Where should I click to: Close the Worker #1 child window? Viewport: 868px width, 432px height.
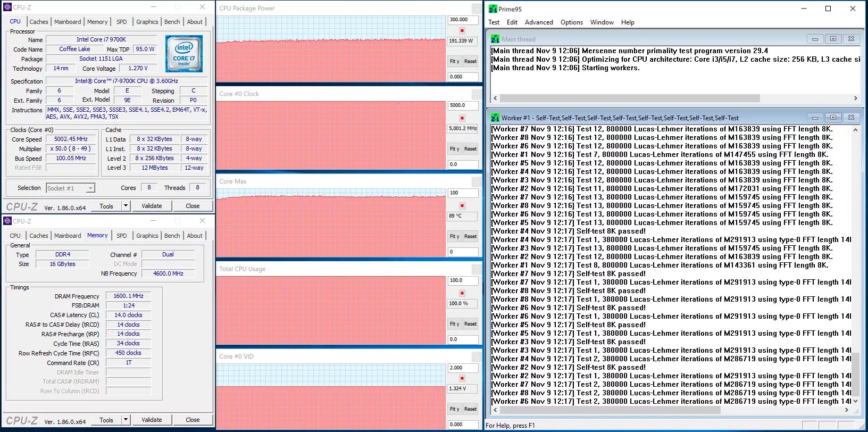(x=851, y=118)
